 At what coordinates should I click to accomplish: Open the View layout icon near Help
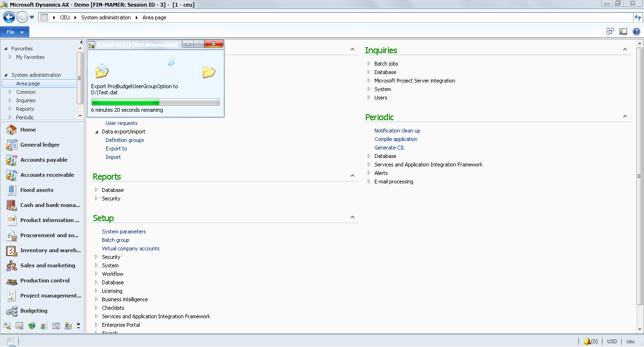coord(623,32)
